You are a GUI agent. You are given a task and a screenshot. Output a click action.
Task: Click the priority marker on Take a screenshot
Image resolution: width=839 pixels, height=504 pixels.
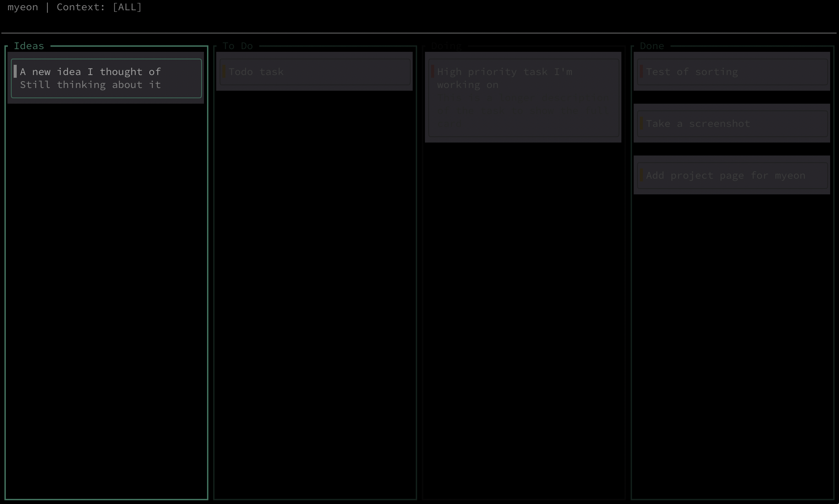[641, 123]
